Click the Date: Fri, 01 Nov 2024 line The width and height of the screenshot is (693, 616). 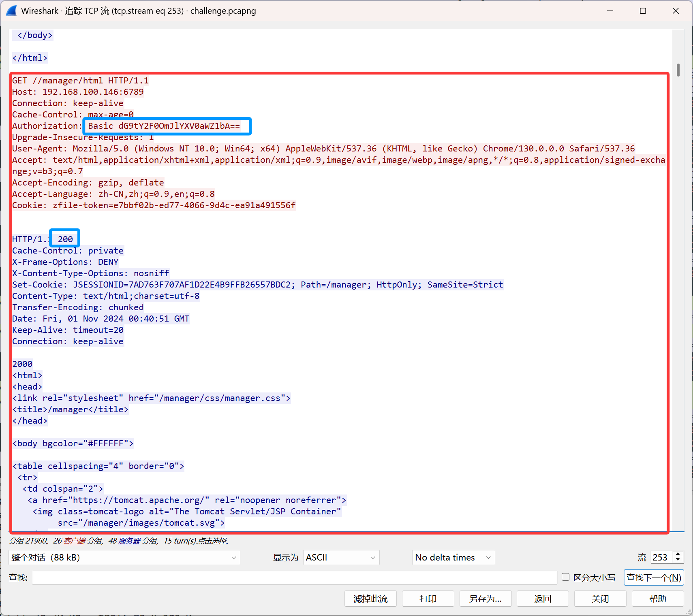point(101,319)
